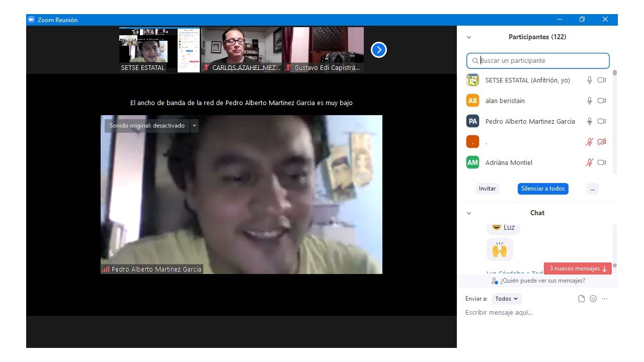Click the SETSE ESTATAL avatar logo
This screenshot has height=362, width=644.
tap(472, 80)
